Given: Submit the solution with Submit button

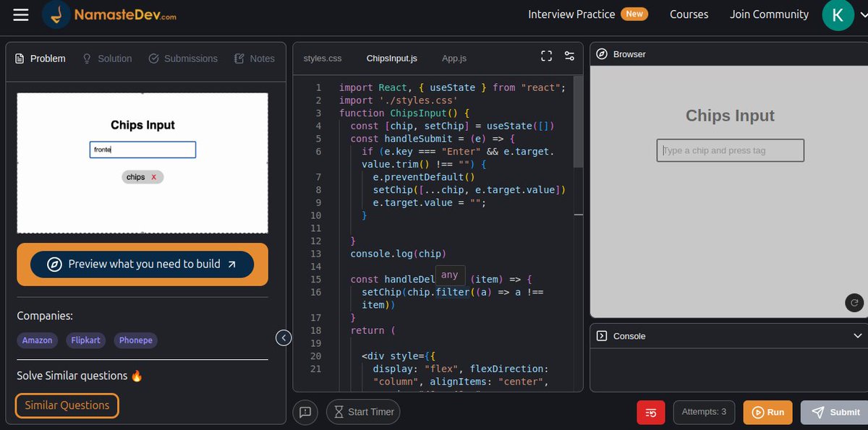Looking at the screenshot, I should click(834, 412).
